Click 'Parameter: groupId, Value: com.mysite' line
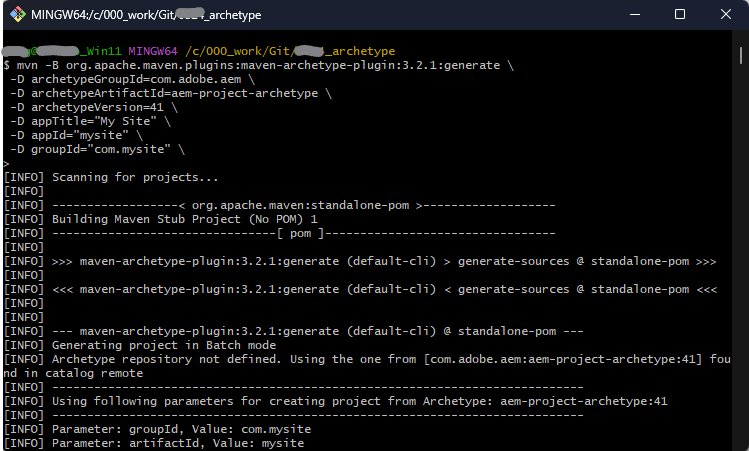The height and width of the screenshot is (451, 749). click(x=157, y=429)
